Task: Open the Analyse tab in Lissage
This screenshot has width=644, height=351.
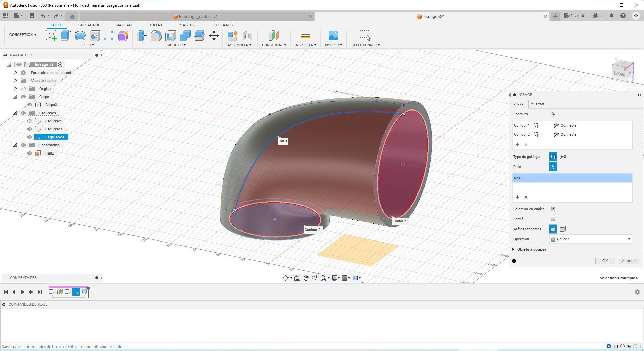Action: (537, 103)
